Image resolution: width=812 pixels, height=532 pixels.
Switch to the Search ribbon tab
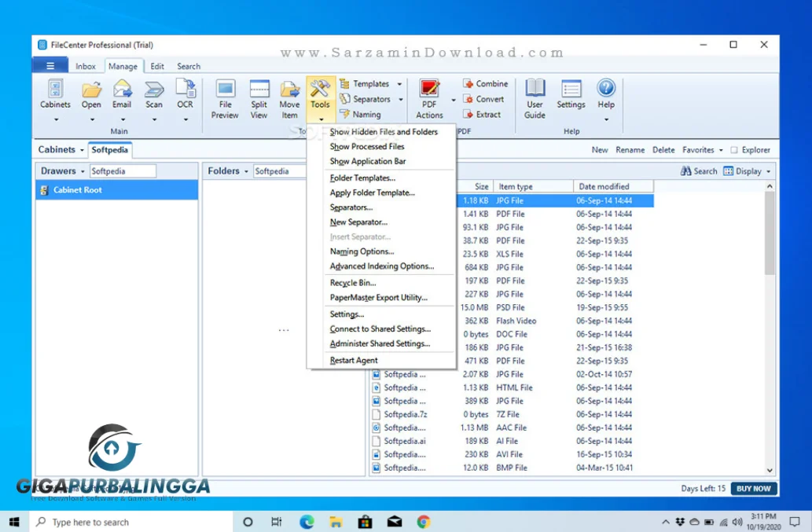click(x=189, y=66)
